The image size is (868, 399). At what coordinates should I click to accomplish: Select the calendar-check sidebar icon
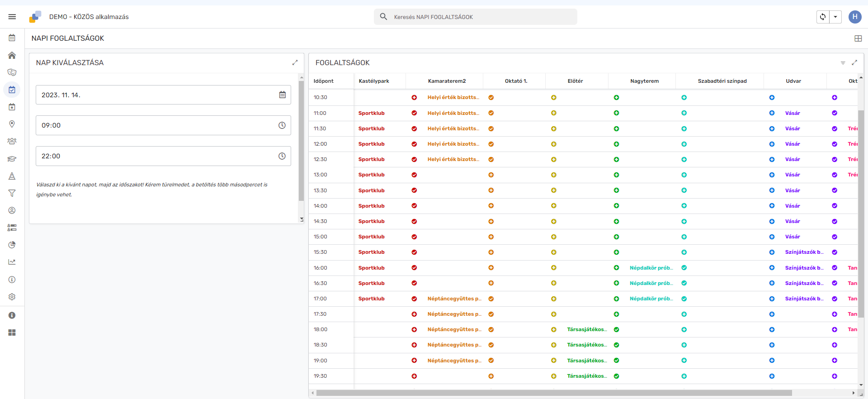pyautogui.click(x=12, y=90)
